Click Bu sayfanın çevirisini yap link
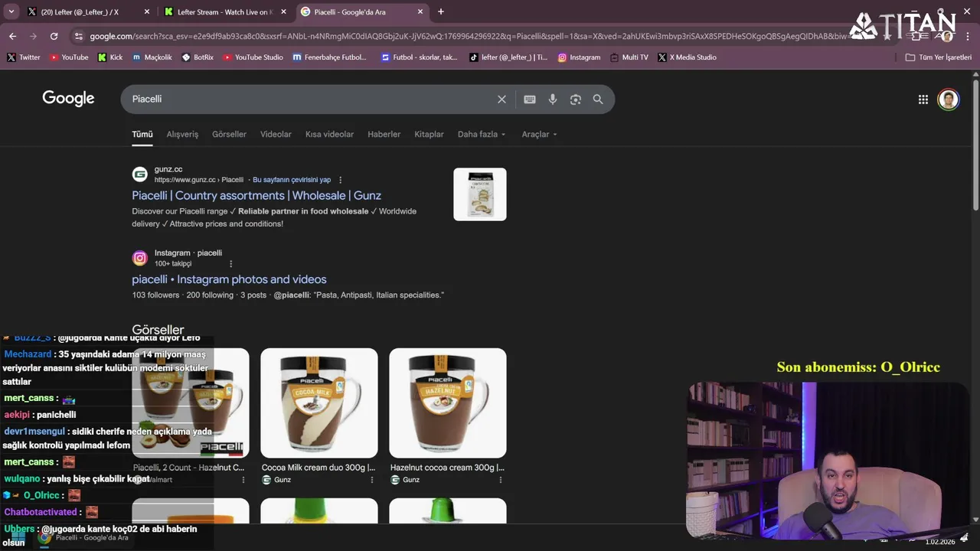 click(x=292, y=180)
